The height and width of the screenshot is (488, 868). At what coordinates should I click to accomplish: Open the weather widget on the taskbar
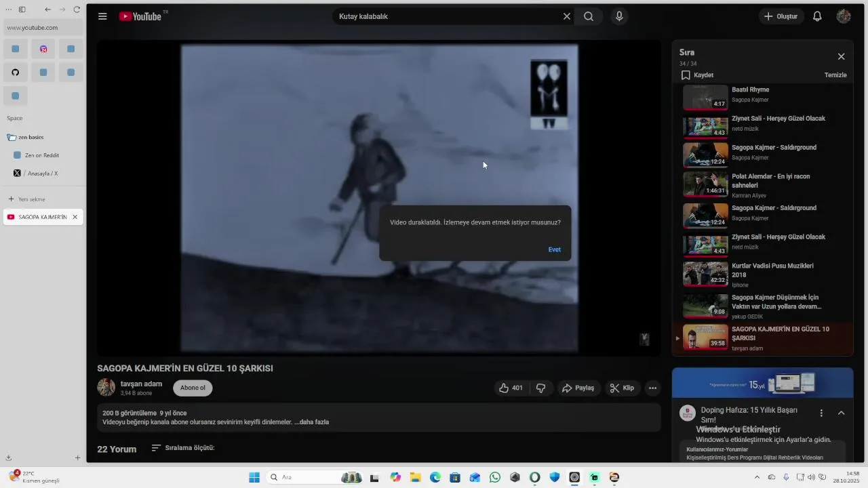(34, 477)
